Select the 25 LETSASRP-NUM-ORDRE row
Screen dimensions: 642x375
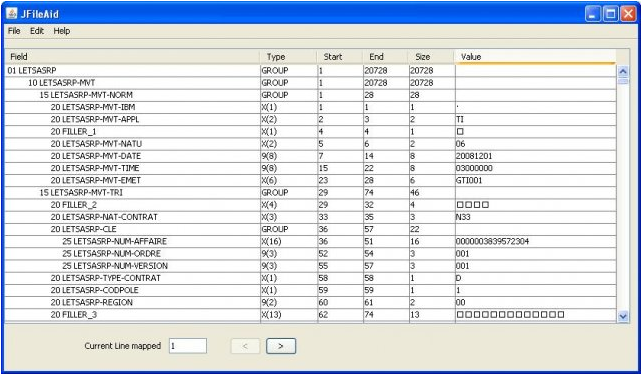[311, 254]
